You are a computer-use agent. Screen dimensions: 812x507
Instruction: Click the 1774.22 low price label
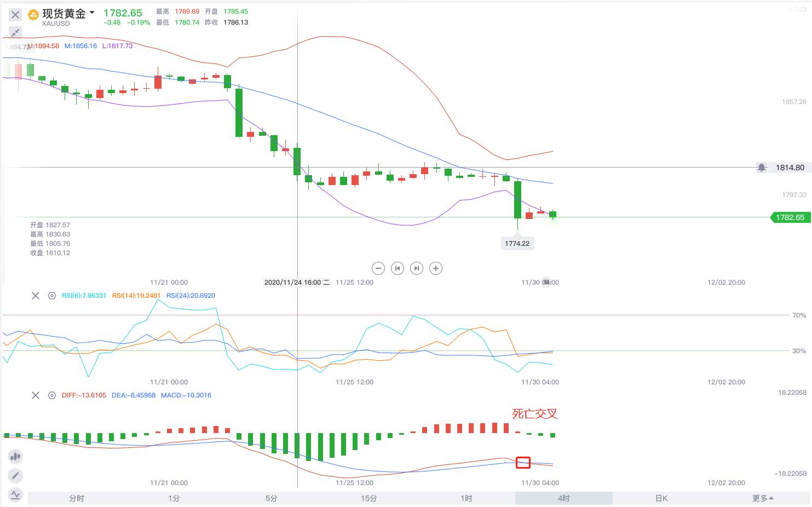(517, 244)
